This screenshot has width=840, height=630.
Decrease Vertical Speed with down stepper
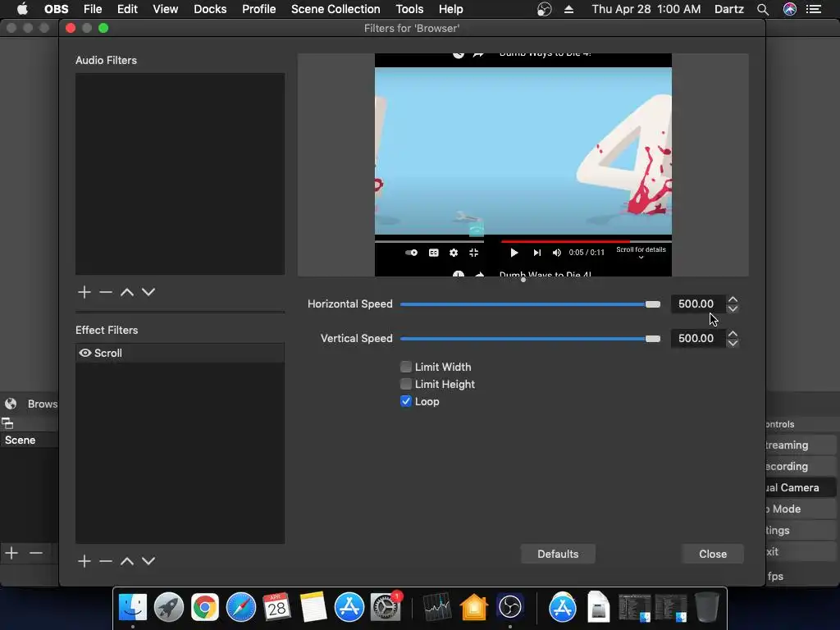(733, 343)
